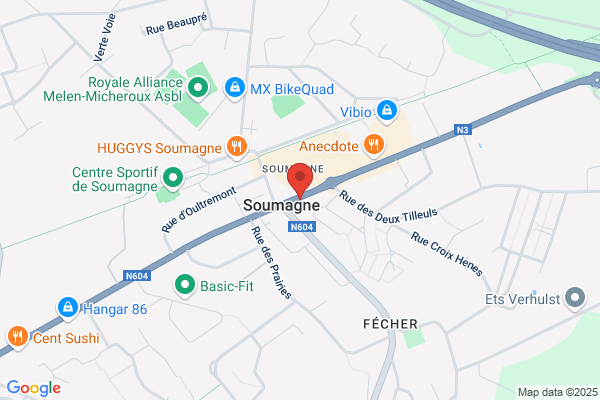
Task: Click the N604 shield near Hangar 86
Action: (x=137, y=276)
